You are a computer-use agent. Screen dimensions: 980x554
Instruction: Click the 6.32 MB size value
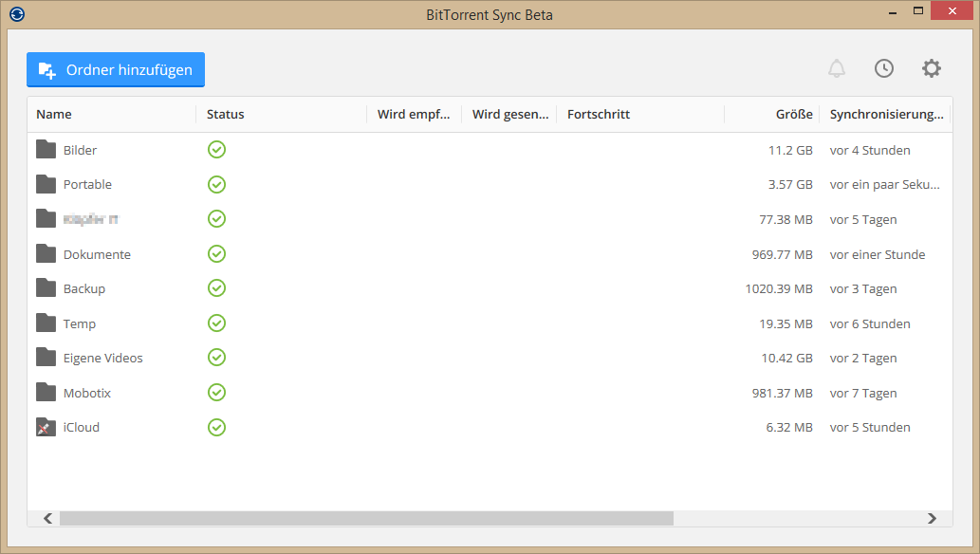pyautogui.click(x=789, y=428)
